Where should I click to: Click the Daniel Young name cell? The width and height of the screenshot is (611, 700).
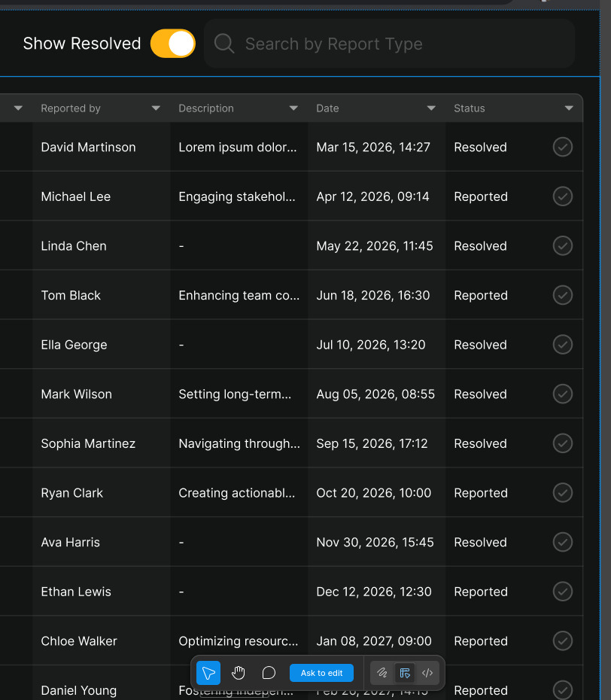(x=78, y=690)
